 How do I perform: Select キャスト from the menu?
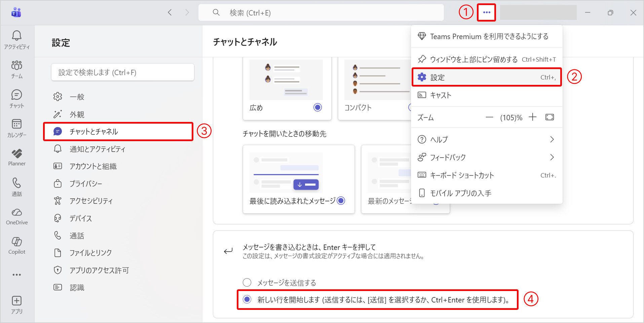click(x=486, y=95)
